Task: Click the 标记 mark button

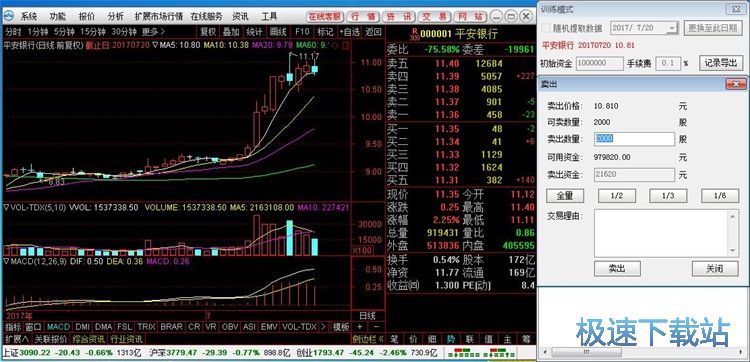Action: coord(325,32)
